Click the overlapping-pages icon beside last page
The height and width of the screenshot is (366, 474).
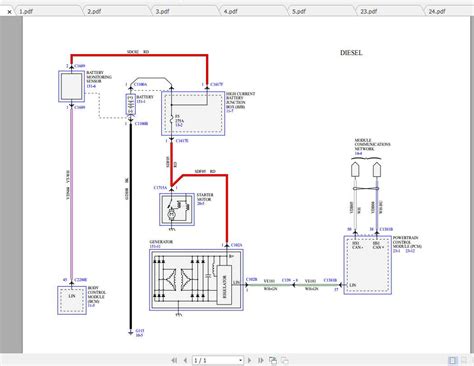273,360
